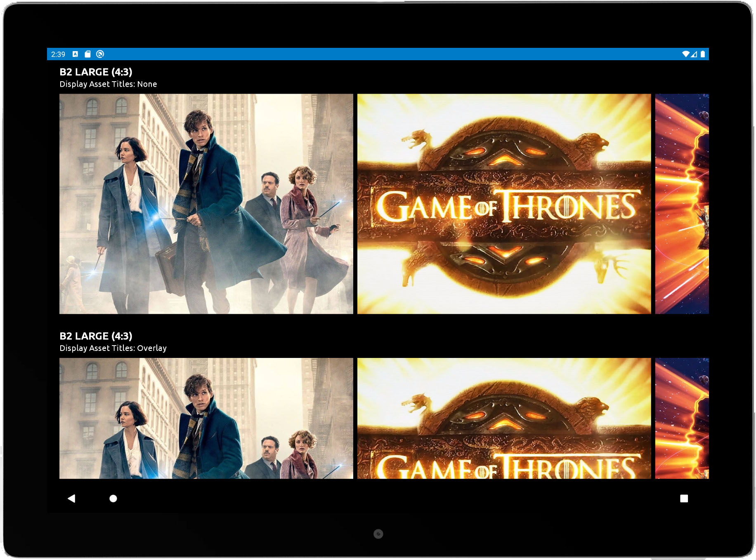Open Fantastic Beasts poster in top row
This screenshot has height=560, width=756.
point(206,204)
